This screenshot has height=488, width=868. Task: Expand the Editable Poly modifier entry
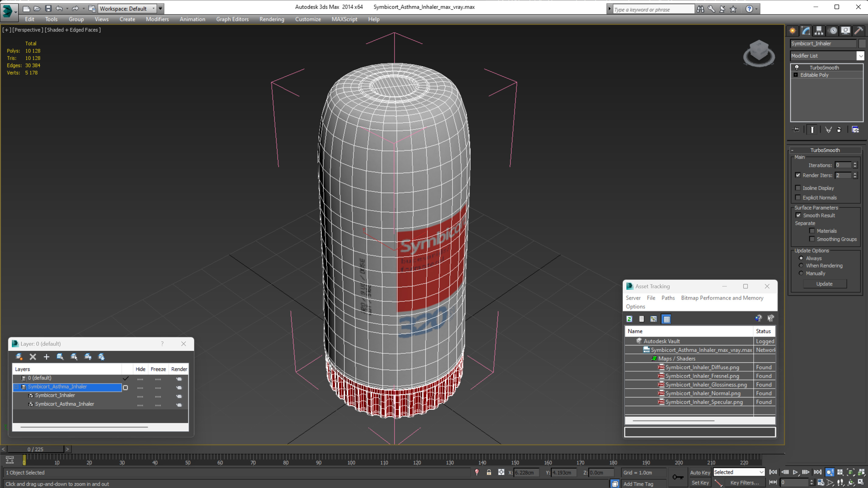[796, 75]
